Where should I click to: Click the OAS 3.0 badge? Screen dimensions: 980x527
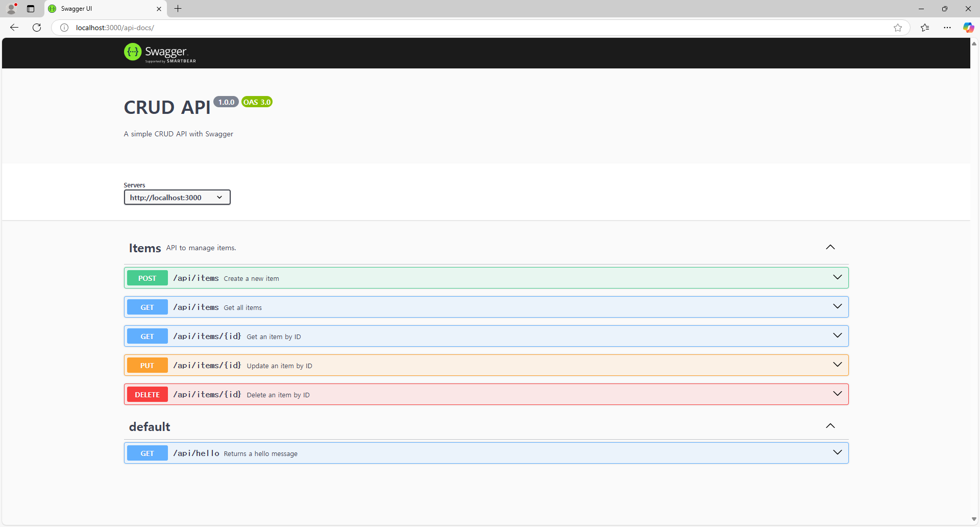(257, 102)
